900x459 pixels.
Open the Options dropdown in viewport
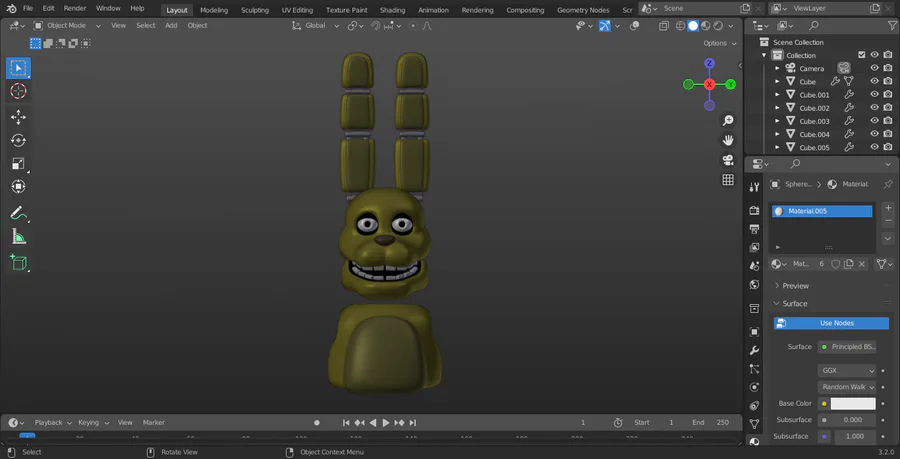tap(719, 43)
